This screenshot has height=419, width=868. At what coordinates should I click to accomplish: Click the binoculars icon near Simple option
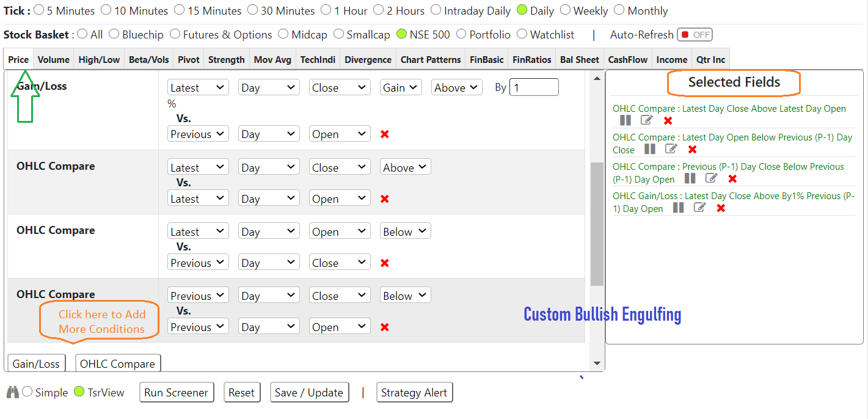tap(12, 392)
